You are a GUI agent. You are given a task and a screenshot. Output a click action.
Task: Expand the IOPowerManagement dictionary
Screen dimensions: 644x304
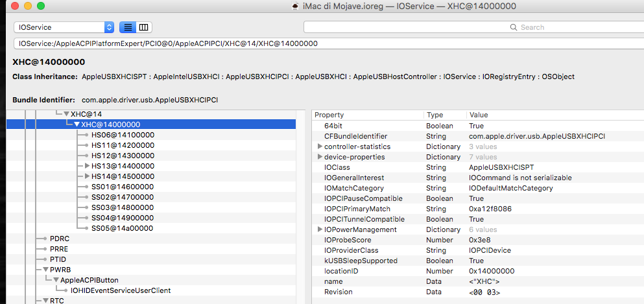(x=320, y=229)
